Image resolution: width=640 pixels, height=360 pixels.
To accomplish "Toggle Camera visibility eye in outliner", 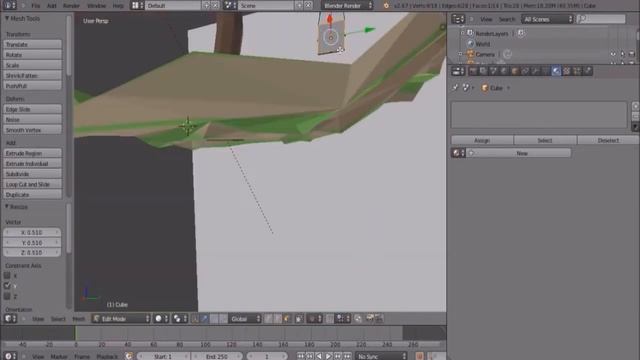I will pyautogui.click(x=613, y=54).
